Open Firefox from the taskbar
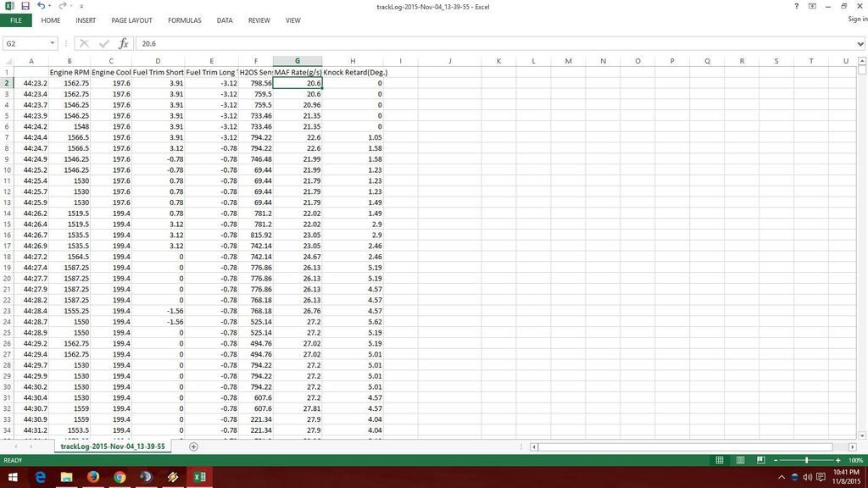 point(92,477)
